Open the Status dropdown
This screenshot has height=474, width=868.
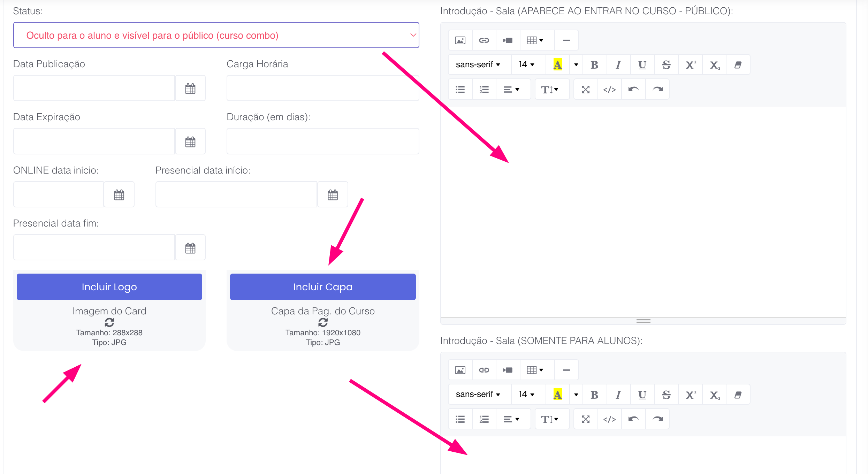[216, 35]
